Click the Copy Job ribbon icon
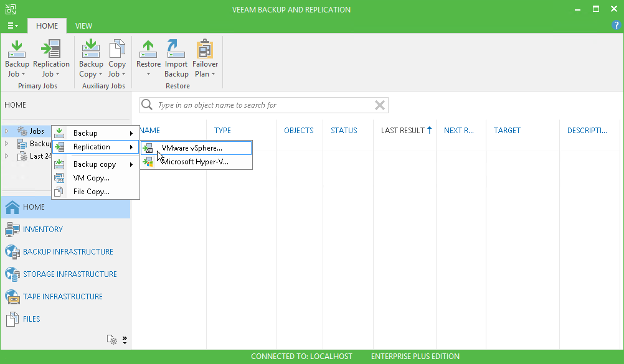624x364 pixels. pos(117,49)
